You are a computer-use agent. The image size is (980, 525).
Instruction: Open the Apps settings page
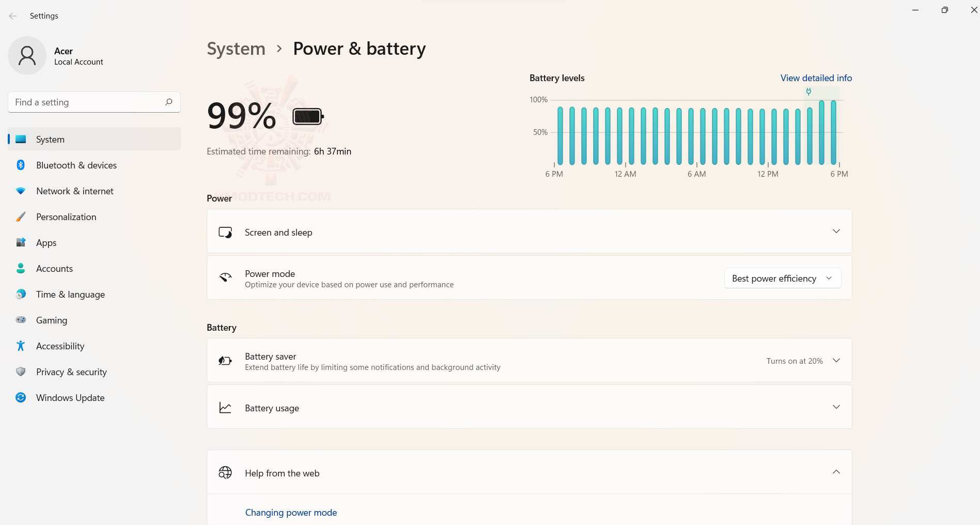point(46,243)
